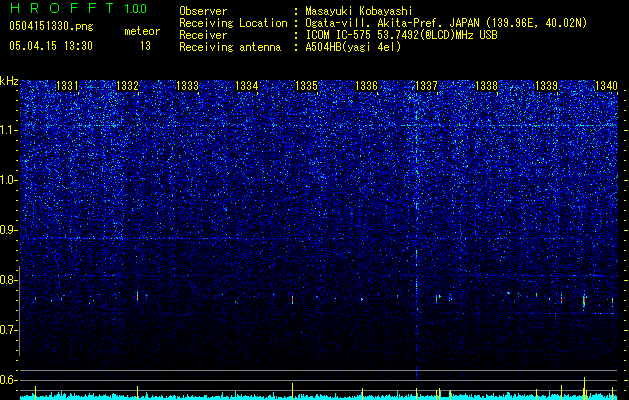Viewport: 629px width, 400px height.
Task: Click the date stamp 05.04.15 13:30
Action: tap(51, 46)
